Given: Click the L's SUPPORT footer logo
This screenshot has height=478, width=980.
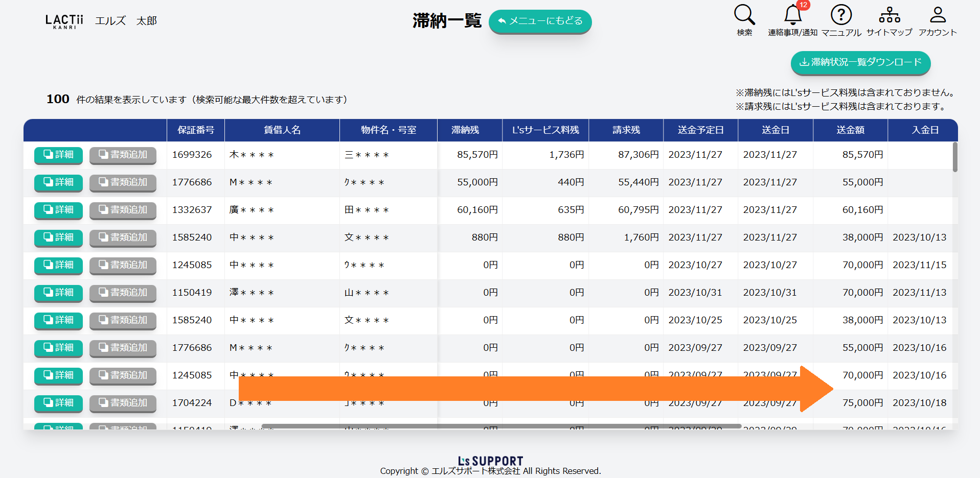Looking at the screenshot, I should pyautogui.click(x=490, y=461).
